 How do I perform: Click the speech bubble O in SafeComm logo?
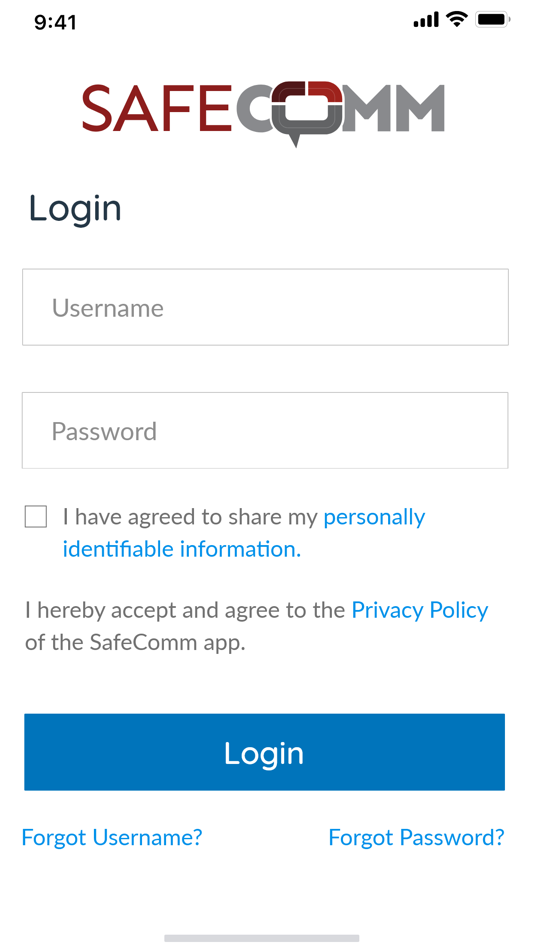pyautogui.click(x=307, y=111)
